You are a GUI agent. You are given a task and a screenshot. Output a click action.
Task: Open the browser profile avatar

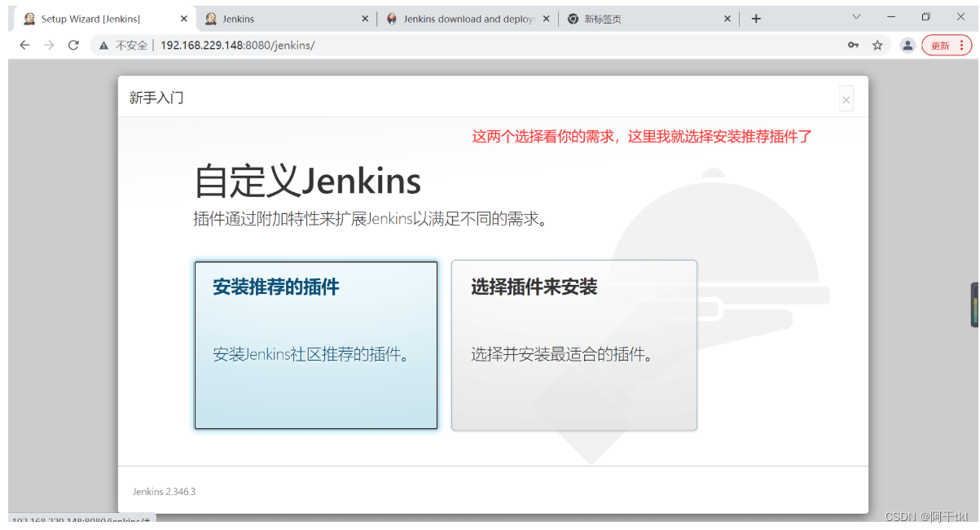[907, 46]
